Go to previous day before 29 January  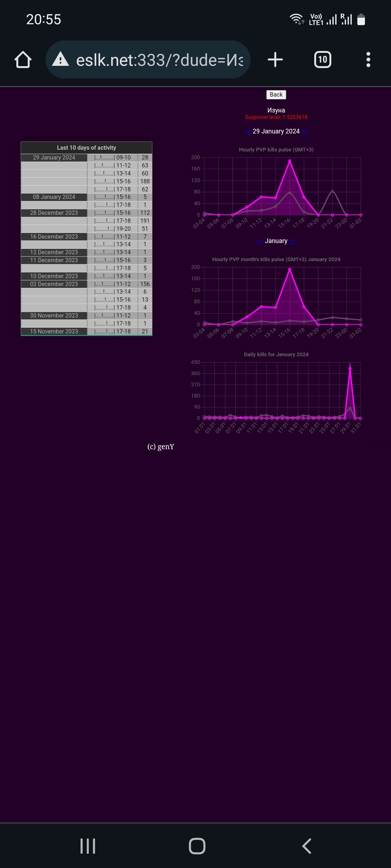[248, 132]
